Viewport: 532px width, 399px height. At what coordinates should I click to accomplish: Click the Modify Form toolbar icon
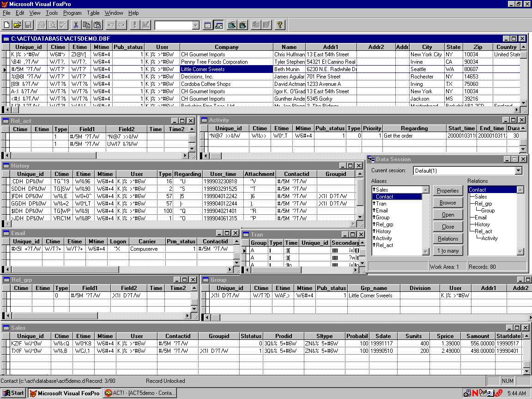tap(145, 25)
